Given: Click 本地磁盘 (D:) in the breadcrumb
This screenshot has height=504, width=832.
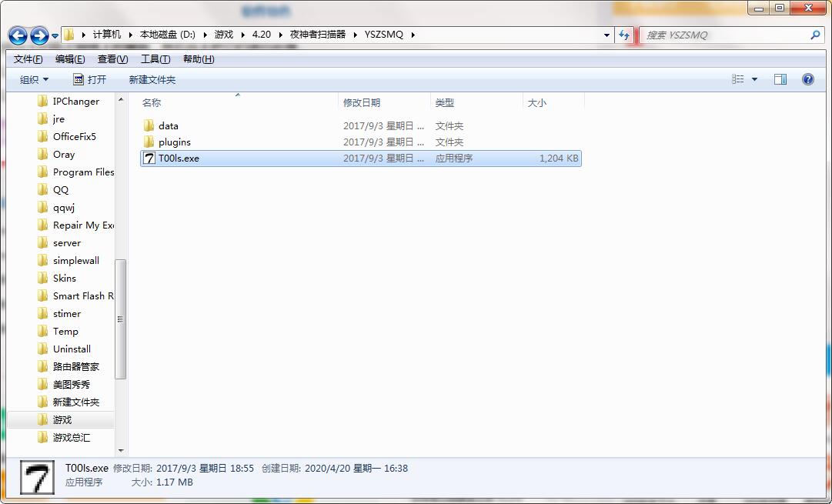Looking at the screenshot, I should pyautogui.click(x=168, y=35).
